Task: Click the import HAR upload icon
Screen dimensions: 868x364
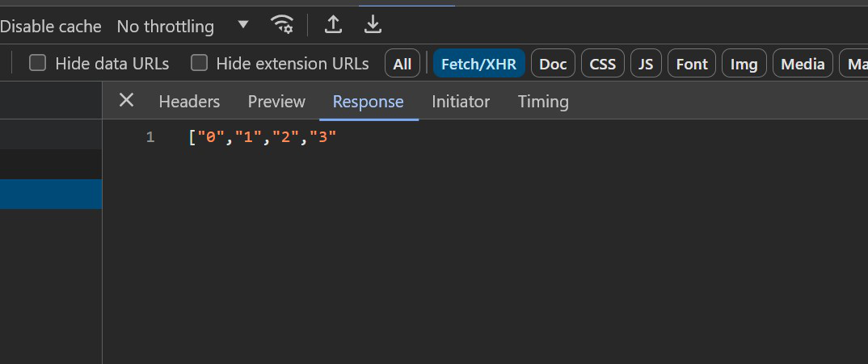Action: pyautogui.click(x=333, y=25)
